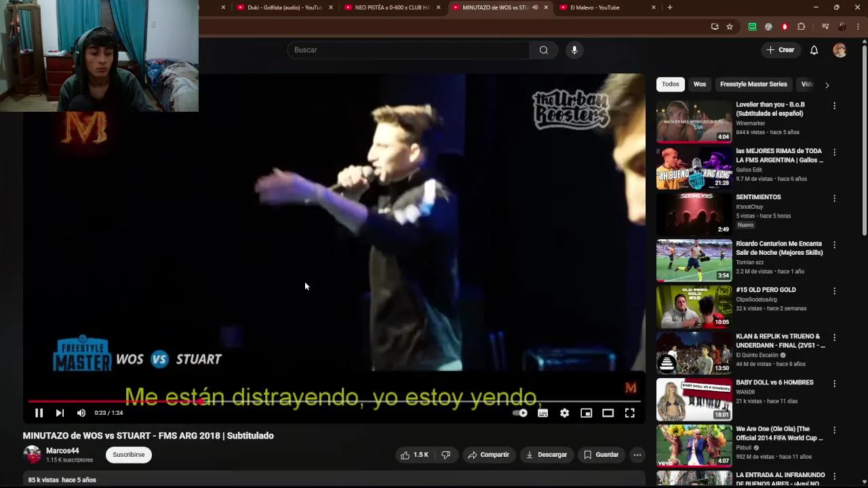Click the green extension icon in toolbar
Viewport: 868px width, 488px height.
point(752,26)
